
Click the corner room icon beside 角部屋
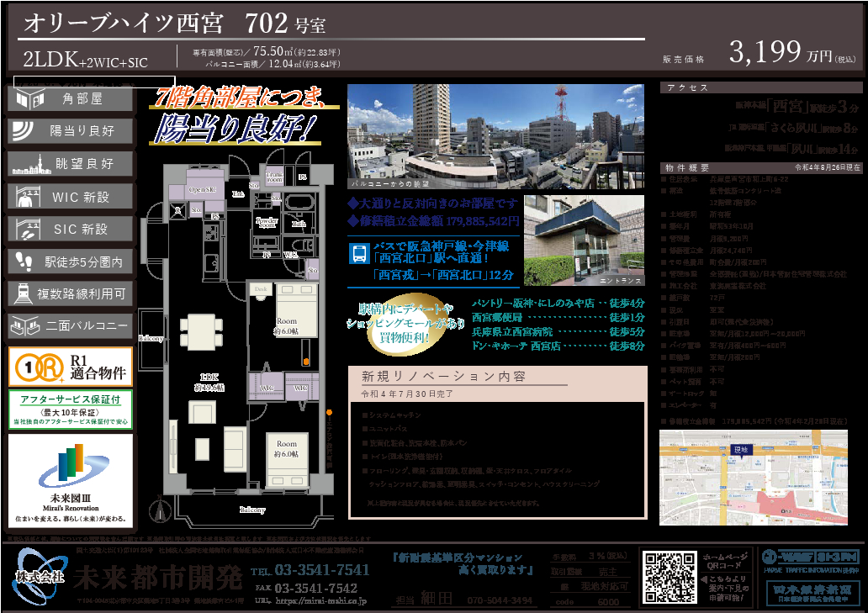click(27, 99)
